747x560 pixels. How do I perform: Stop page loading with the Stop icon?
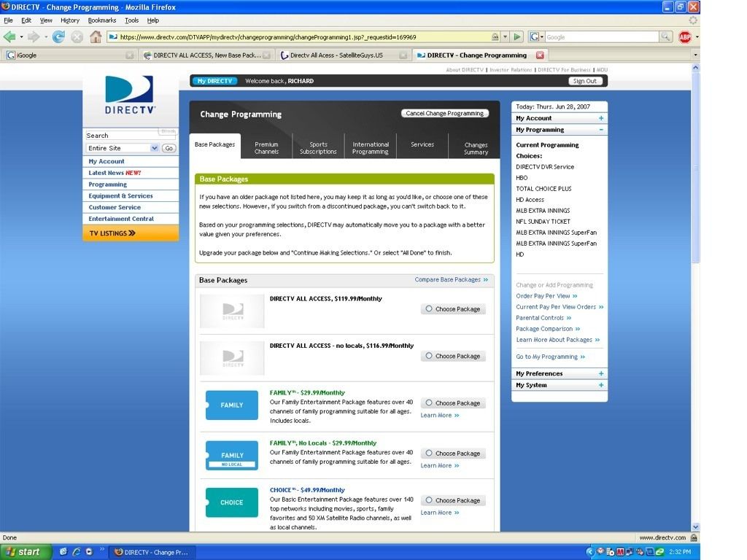pos(77,36)
